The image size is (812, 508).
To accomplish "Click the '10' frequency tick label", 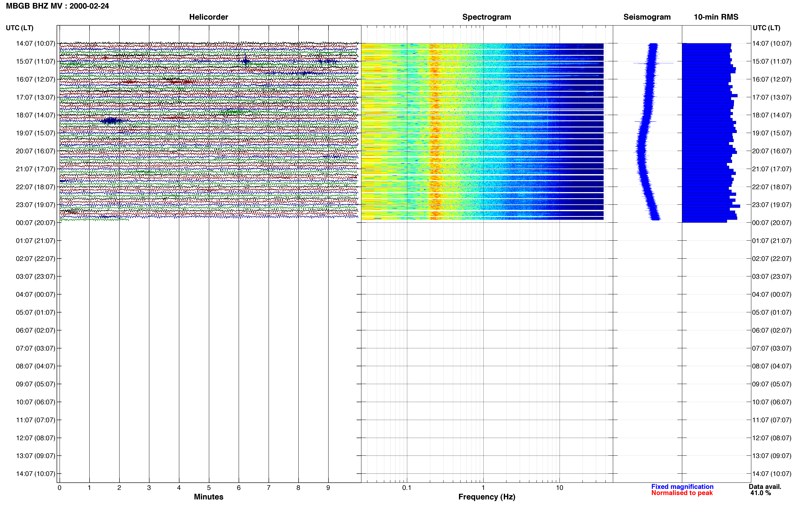I will click(x=559, y=487).
